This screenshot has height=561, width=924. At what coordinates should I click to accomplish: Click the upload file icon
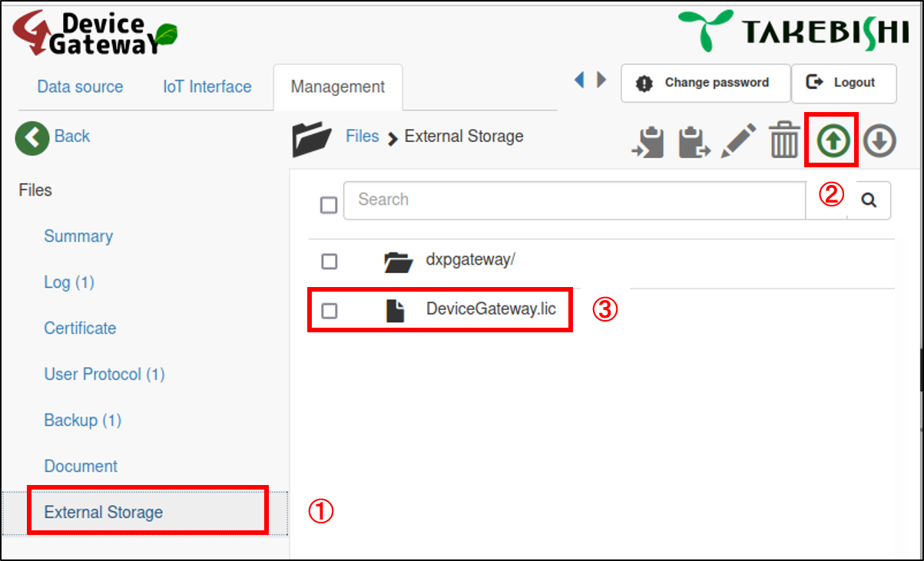(831, 141)
